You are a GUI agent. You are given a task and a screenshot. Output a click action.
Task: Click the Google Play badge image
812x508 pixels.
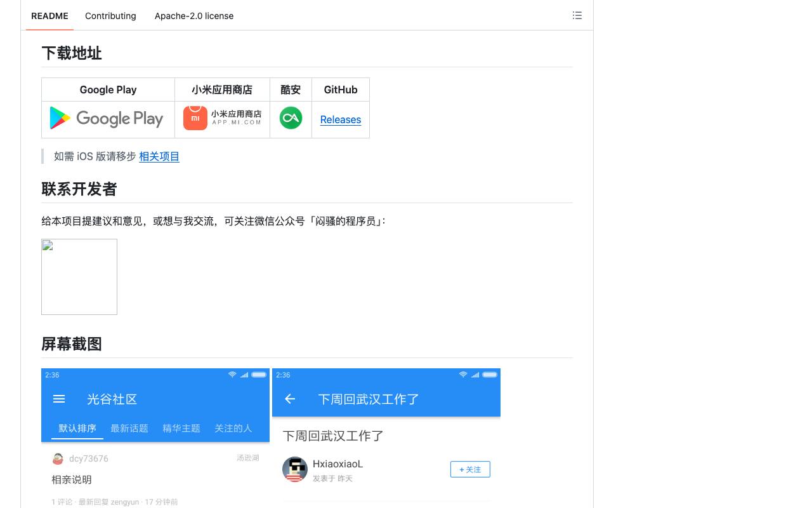click(107, 119)
